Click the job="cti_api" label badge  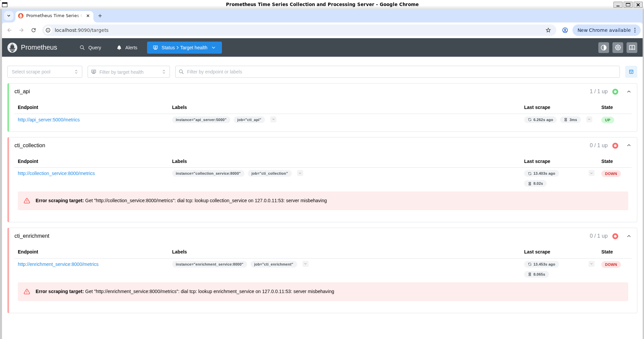coord(249,120)
